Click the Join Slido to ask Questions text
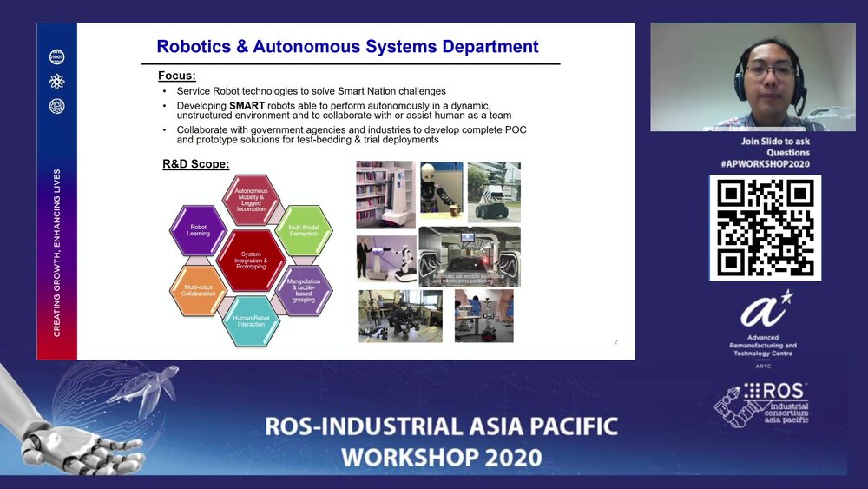The image size is (868, 489). pos(775,147)
